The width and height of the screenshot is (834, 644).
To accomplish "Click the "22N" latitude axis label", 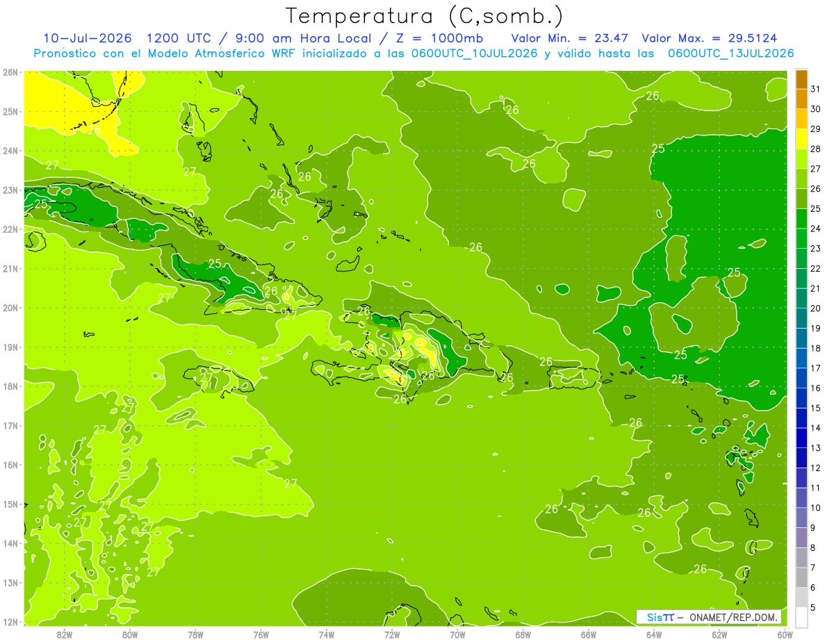I will 10,229.
